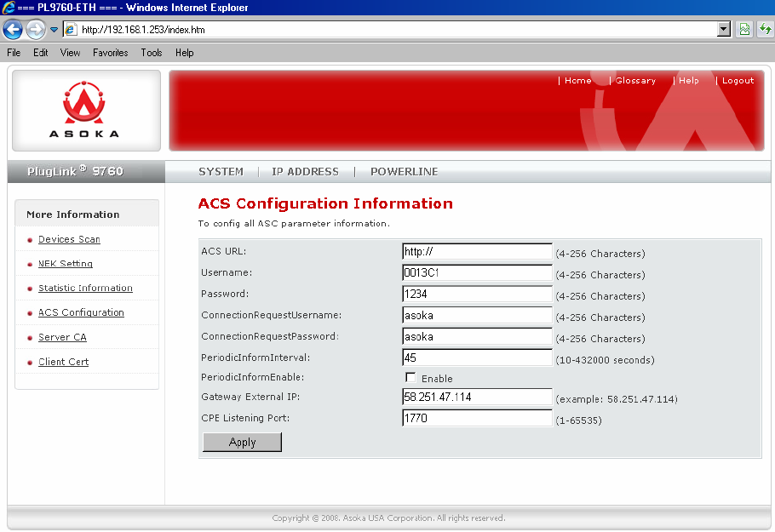This screenshot has height=532, width=775.
Task: Open the Edit menu
Action: pos(41,53)
